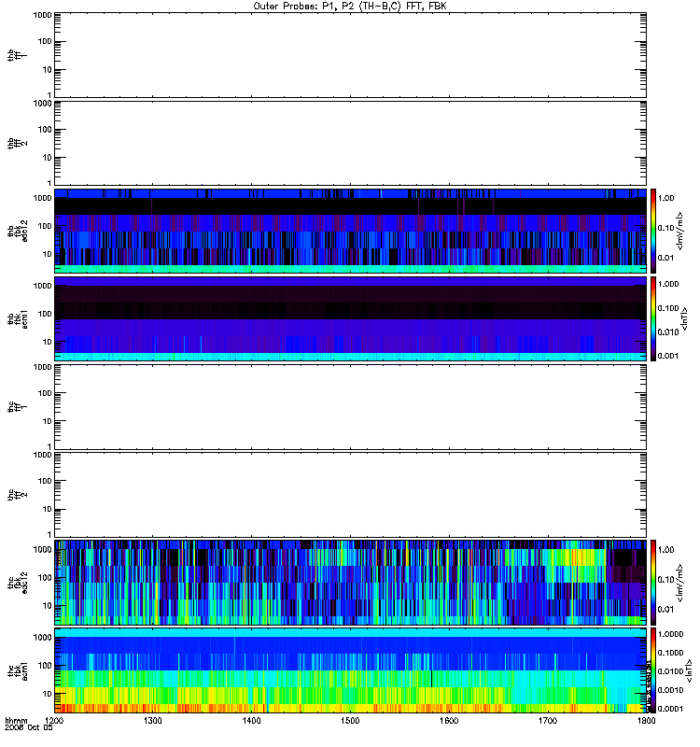Viewport: 700px width, 747px height.
Task: Click the '2008 Oct 05' date label
Action: click(28, 728)
